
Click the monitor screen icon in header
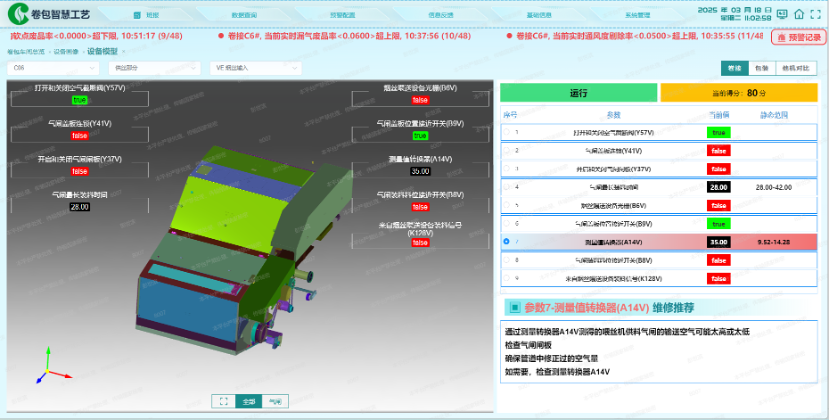[x=782, y=14]
